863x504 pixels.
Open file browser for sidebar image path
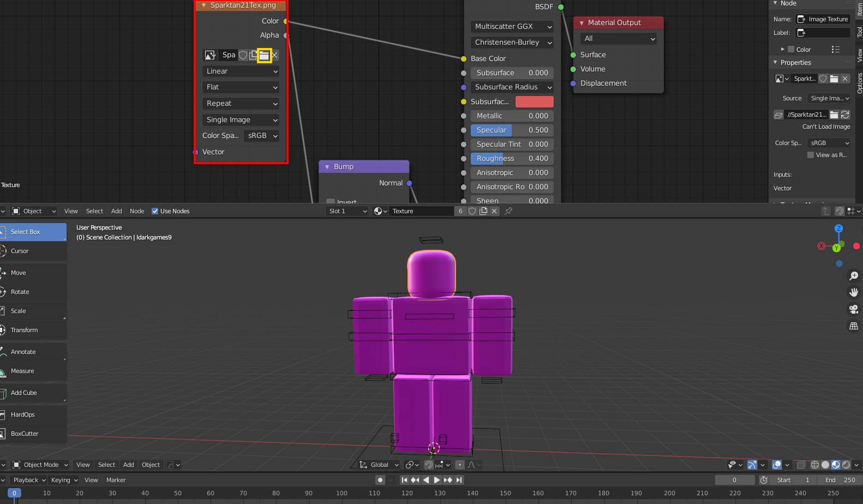[834, 115]
